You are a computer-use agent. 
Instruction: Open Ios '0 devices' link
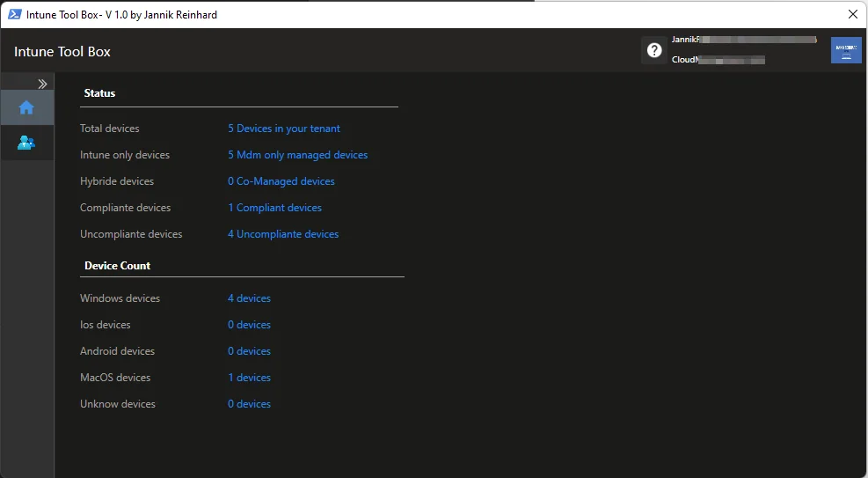point(249,325)
